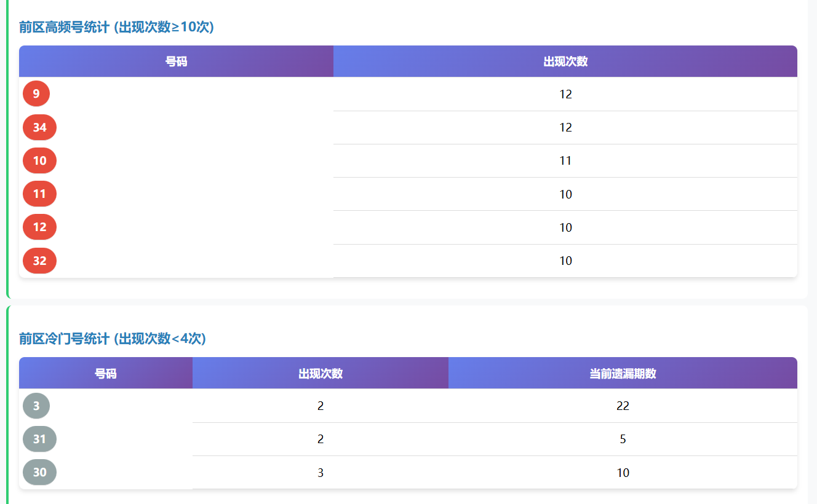Select the gray number 31 ball

(39, 439)
